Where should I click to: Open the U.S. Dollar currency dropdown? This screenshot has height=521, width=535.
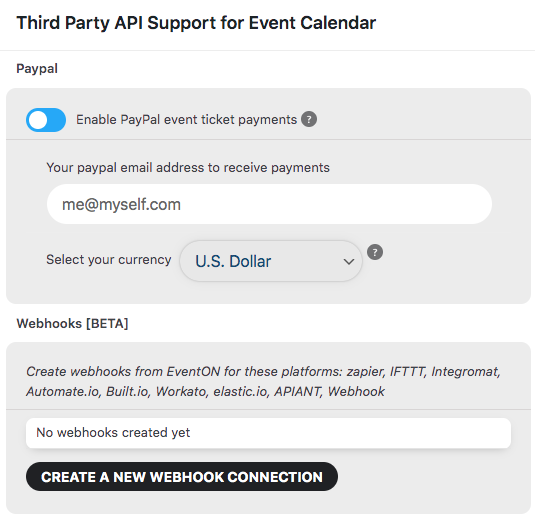pos(271,261)
